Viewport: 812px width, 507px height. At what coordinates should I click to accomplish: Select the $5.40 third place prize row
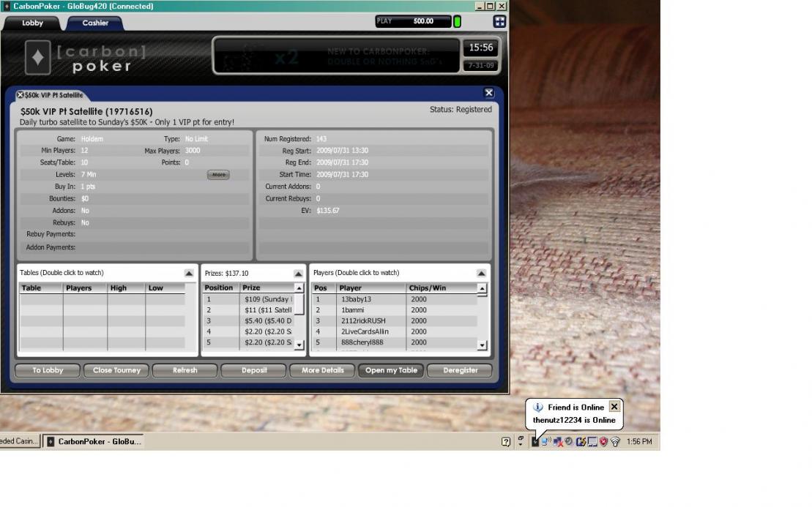point(248,321)
